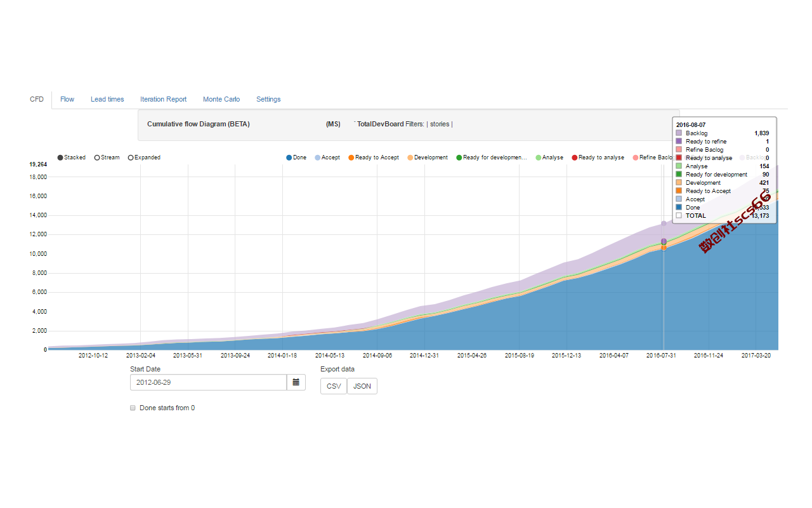This screenshot has width=812, height=508.
Task: Enable the Done starts from 0 checkbox
Action: tap(133, 408)
